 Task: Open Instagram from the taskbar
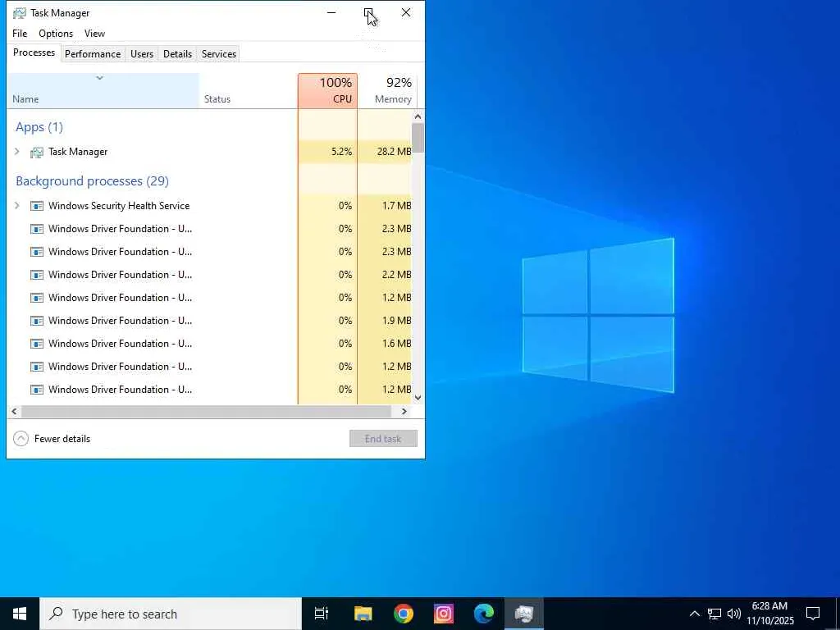click(444, 614)
